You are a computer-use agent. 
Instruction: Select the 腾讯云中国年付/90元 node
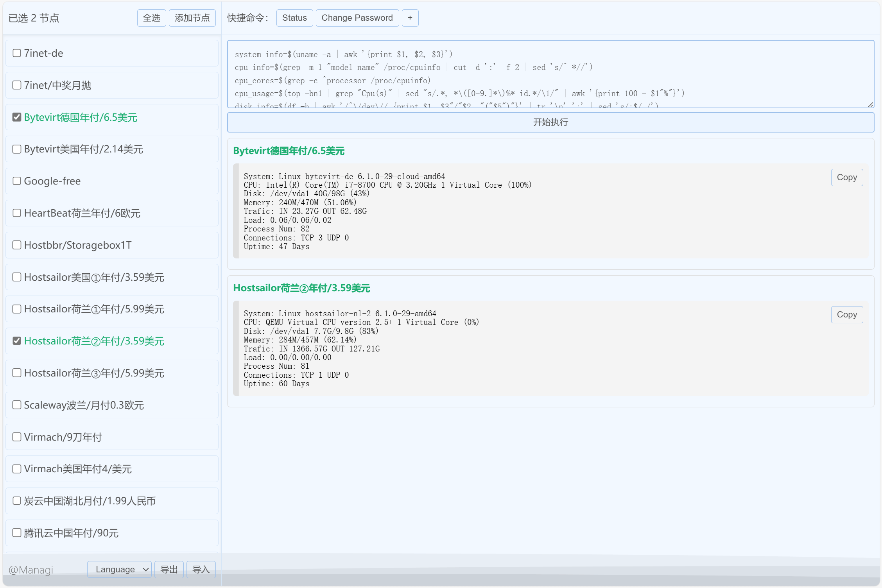tap(17, 533)
